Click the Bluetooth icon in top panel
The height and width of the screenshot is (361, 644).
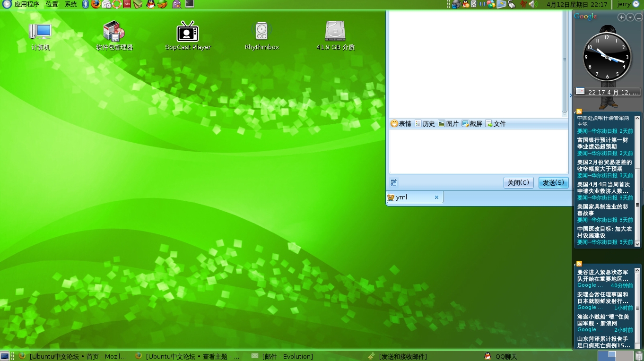coord(86,4)
